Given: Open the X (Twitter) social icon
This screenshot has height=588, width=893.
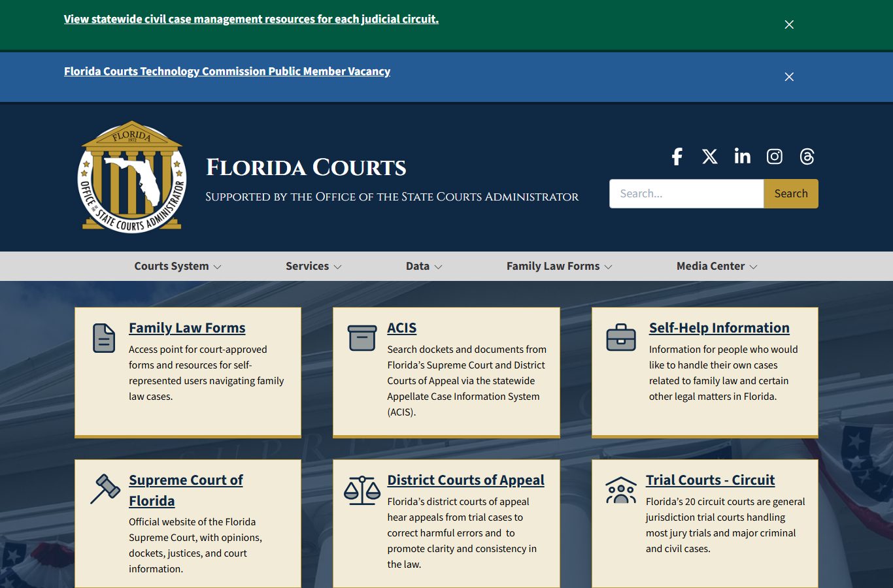Looking at the screenshot, I should tap(709, 156).
